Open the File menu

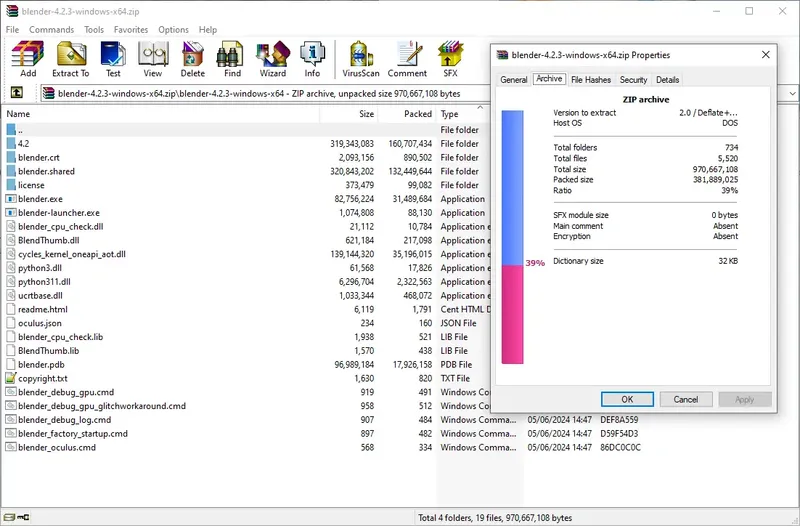(x=12, y=30)
